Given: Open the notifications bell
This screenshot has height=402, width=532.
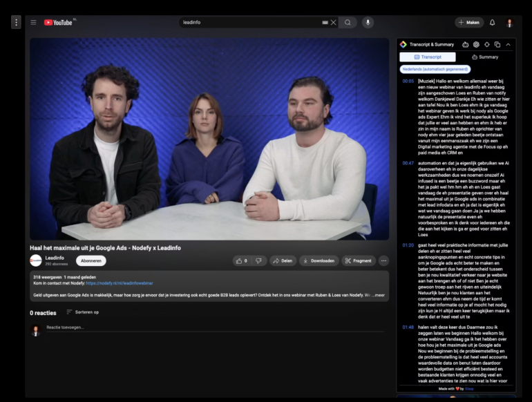Looking at the screenshot, I should [x=493, y=22].
